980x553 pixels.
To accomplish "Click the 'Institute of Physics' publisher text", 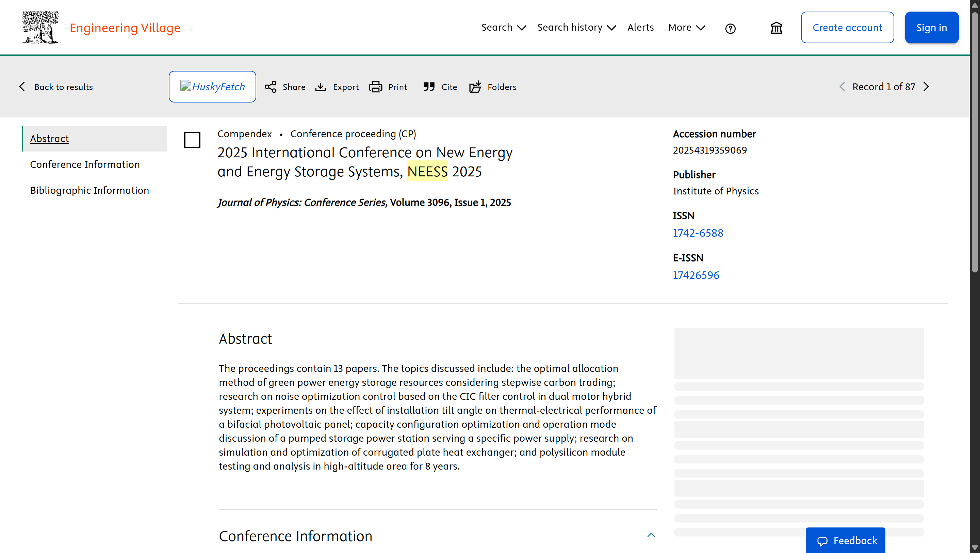I will 716,191.
